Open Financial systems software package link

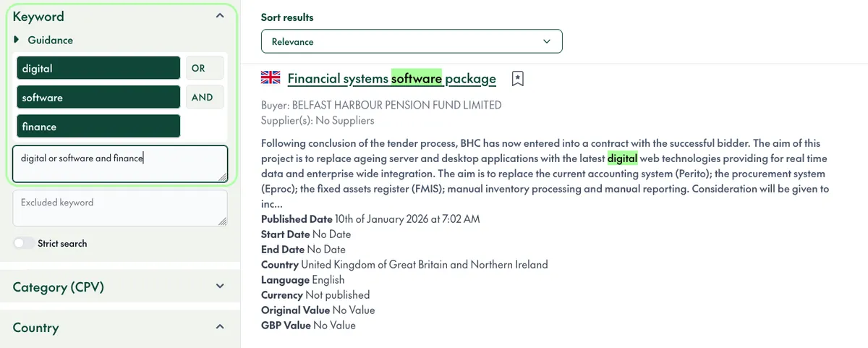click(391, 79)
